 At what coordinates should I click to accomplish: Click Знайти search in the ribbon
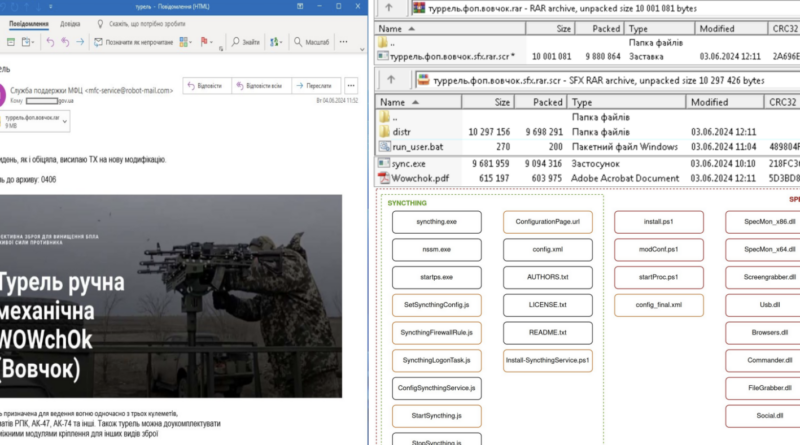[245, 42]
